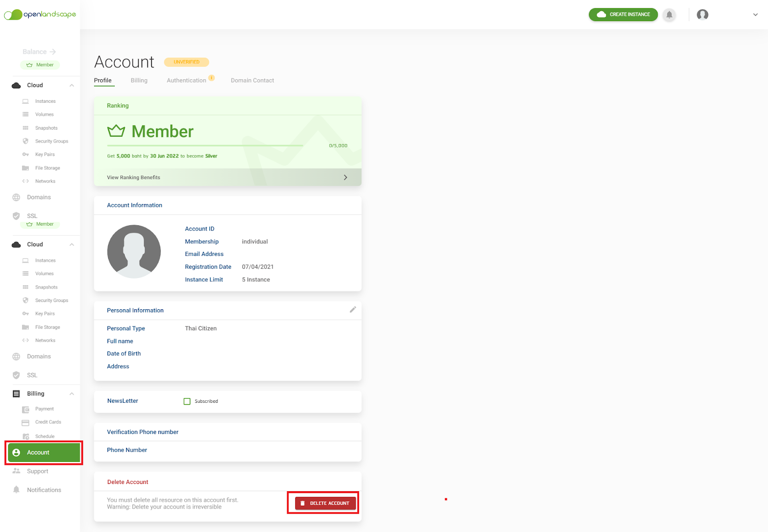Click the Phone Number label
The image size is (768, 532).
(x=127, y=450)
